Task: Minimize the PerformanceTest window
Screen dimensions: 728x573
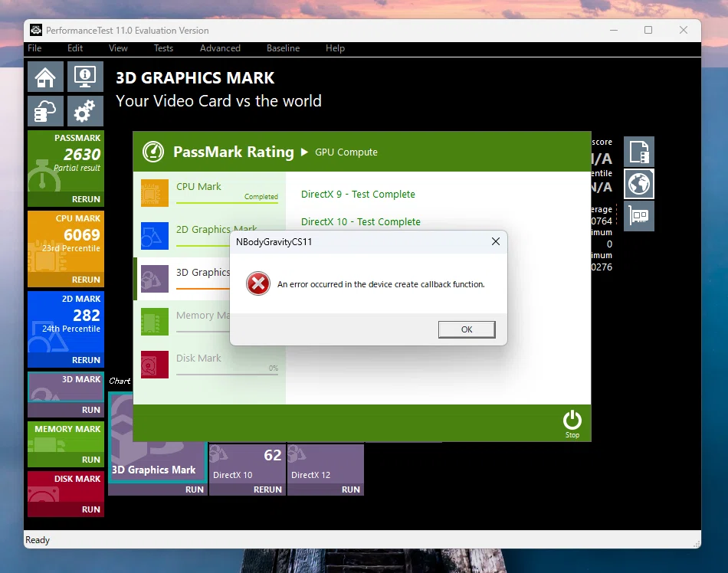Action: click(x=613, y=30)
